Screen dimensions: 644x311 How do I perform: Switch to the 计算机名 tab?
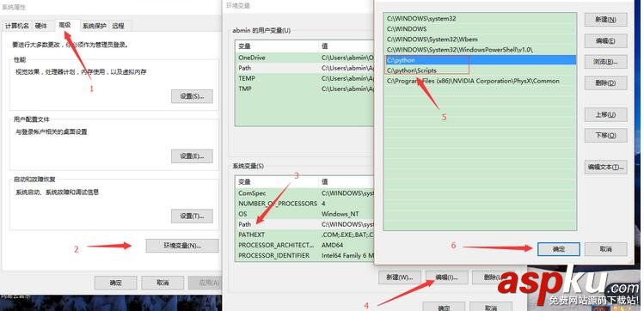(x=17, y=26)
